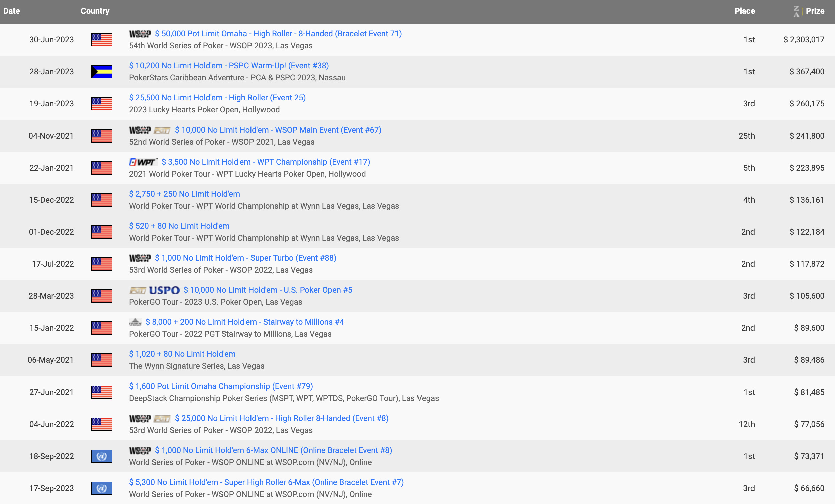Click the WPT logo on Championship Event #17
Image resolution: width=835 pixels, height=504 pixels.
(x=143, y=162)
